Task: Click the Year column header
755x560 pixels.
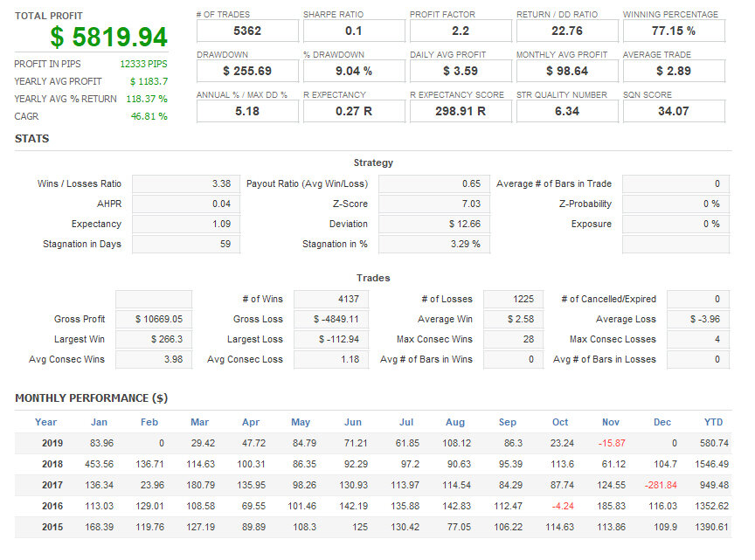Action: [45, 422]
